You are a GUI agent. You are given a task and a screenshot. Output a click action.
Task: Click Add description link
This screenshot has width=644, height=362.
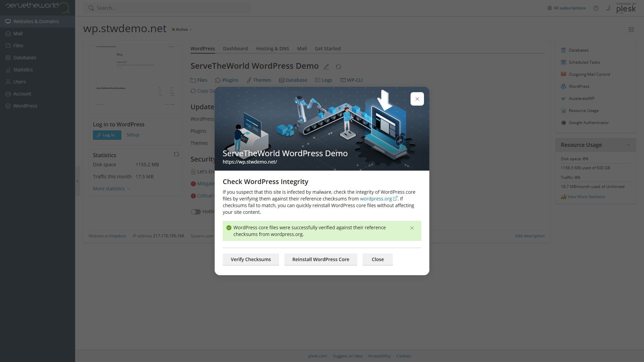[x=530, y=236]
